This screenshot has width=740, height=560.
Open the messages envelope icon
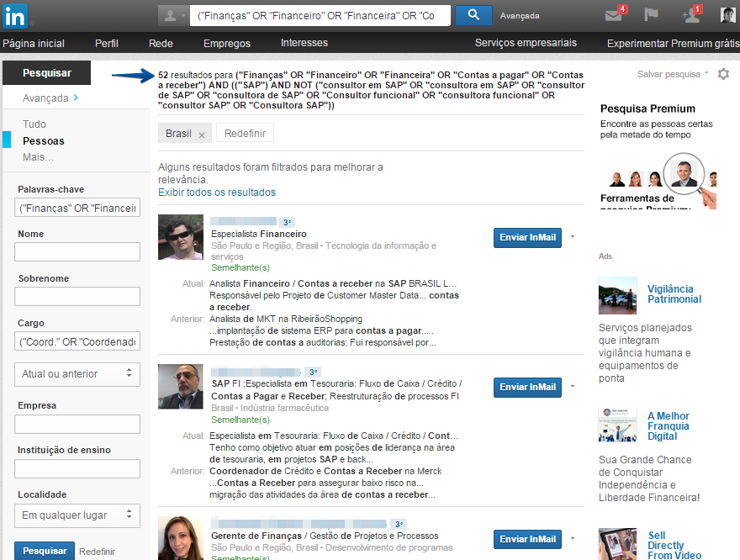[x=616, y=14]
